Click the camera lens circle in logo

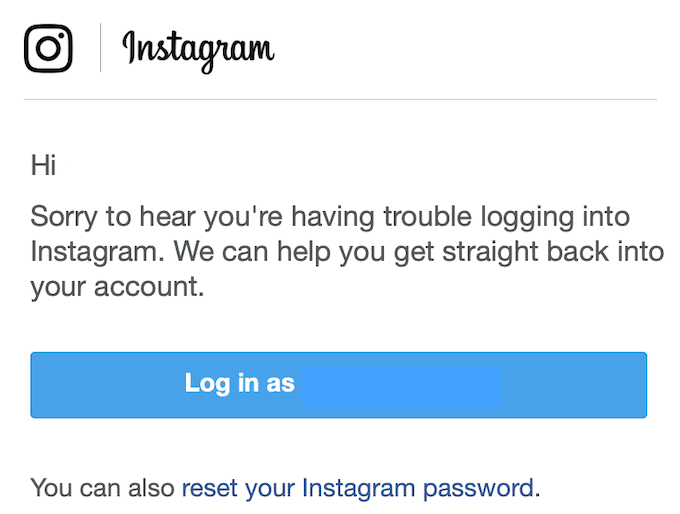point(49,49)
